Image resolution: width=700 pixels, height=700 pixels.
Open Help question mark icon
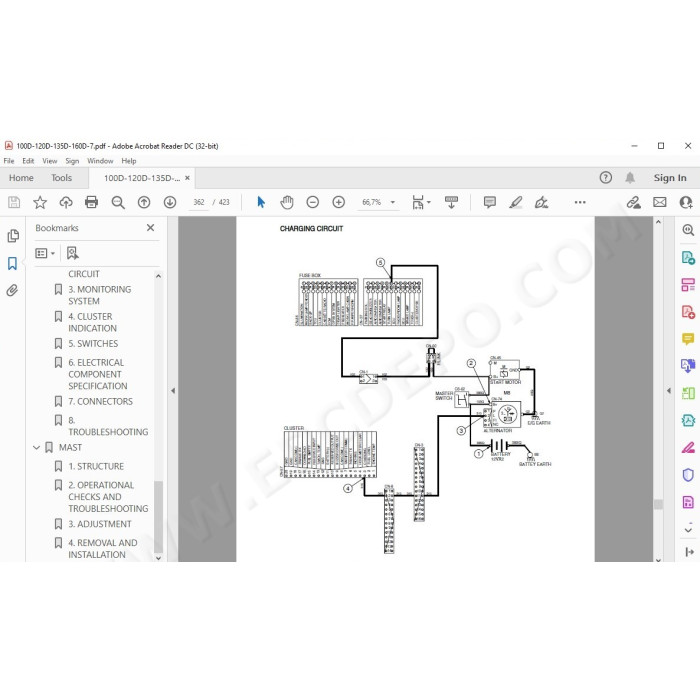605,178
